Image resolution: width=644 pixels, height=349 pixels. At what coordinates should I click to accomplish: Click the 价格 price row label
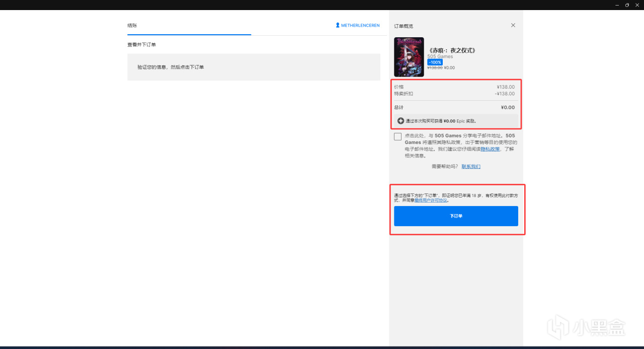tap(399, 87)
